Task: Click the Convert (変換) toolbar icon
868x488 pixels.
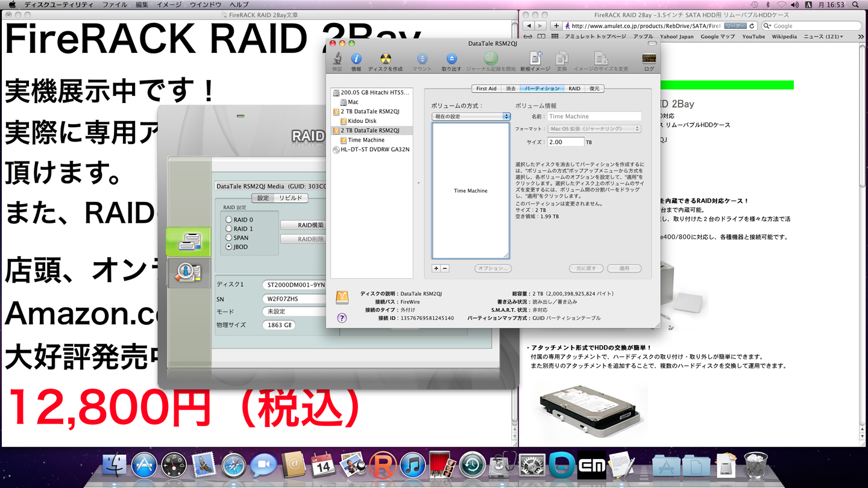Action: pos(562,58)
